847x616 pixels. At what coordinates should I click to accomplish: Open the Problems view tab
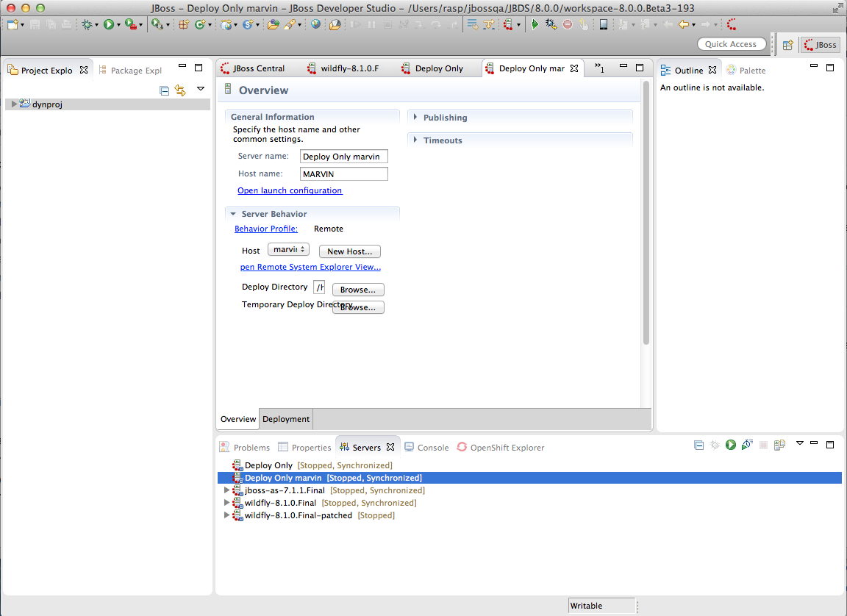click(x=245, y=447)
